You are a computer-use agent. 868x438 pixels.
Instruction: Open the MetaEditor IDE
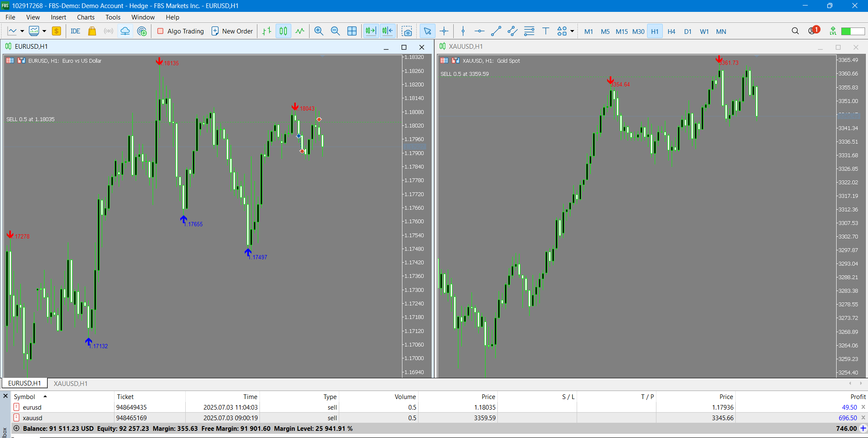[75, 31]
